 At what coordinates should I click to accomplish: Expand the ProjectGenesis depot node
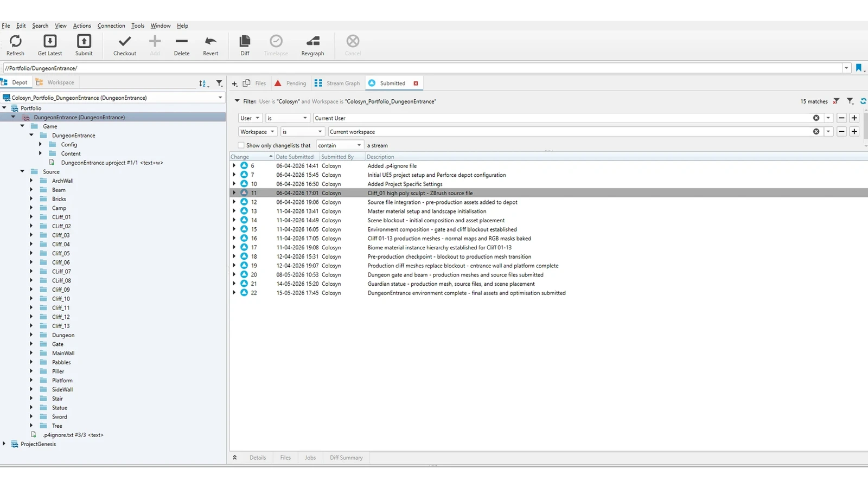click(4, 444)
